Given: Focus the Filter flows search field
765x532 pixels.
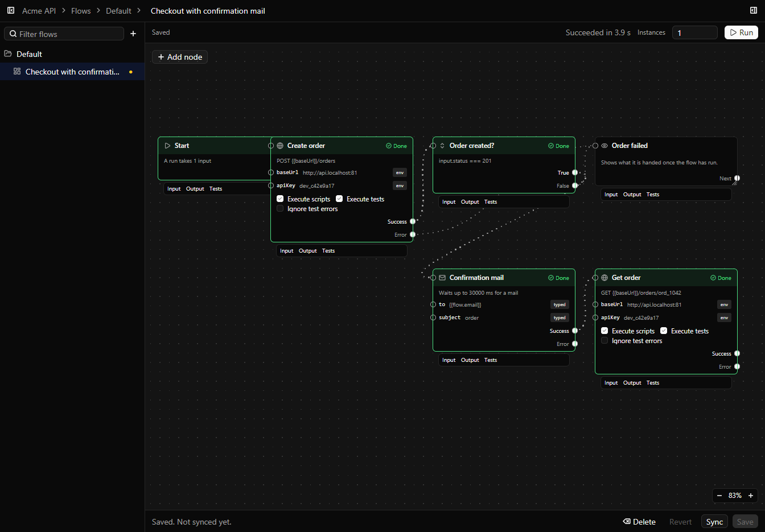Looking at the screenshot, I should click(64, 34).
